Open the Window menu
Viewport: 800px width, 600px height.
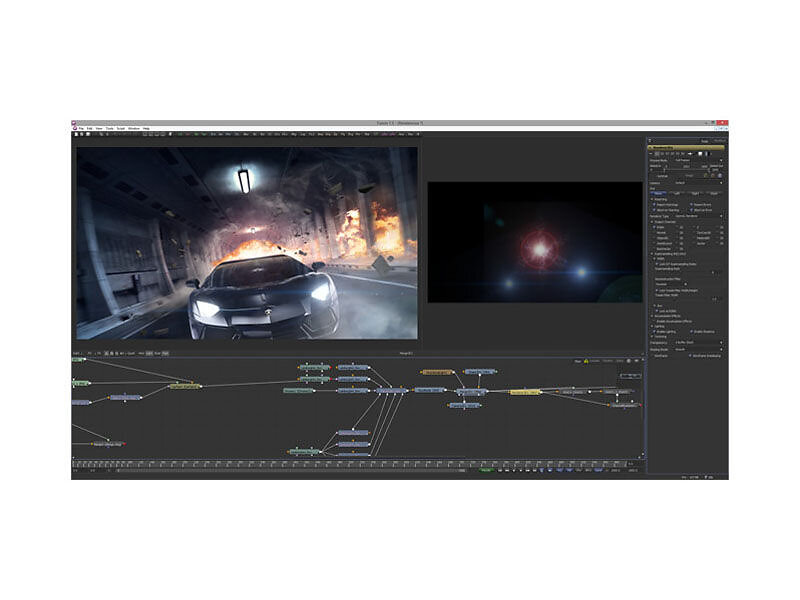(134, 128)
